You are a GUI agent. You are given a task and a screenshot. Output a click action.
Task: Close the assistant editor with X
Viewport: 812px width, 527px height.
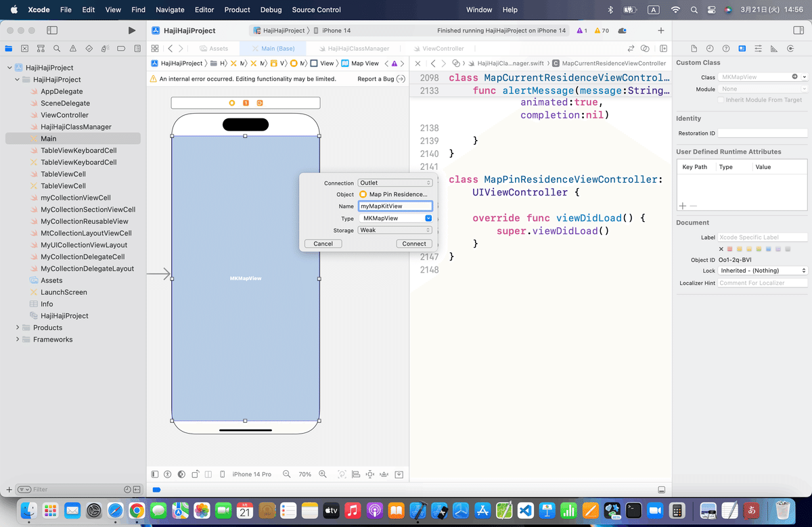click(418, 63)
